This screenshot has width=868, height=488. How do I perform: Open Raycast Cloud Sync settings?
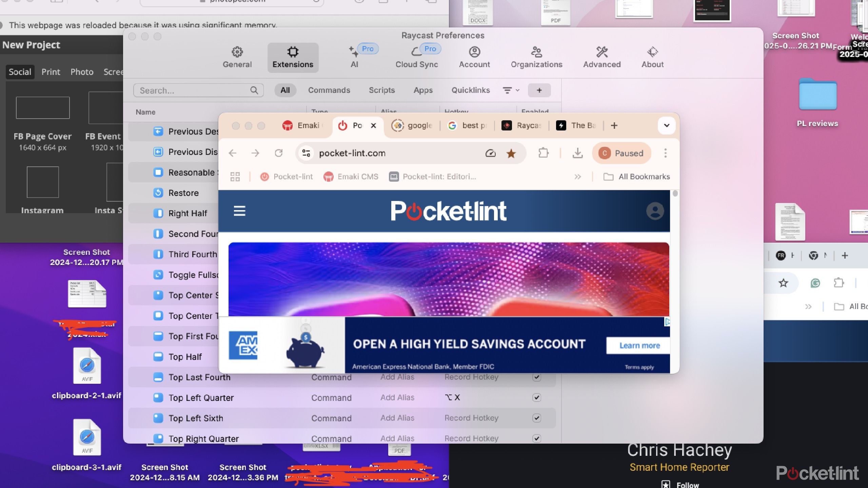(x=416, y=56)
